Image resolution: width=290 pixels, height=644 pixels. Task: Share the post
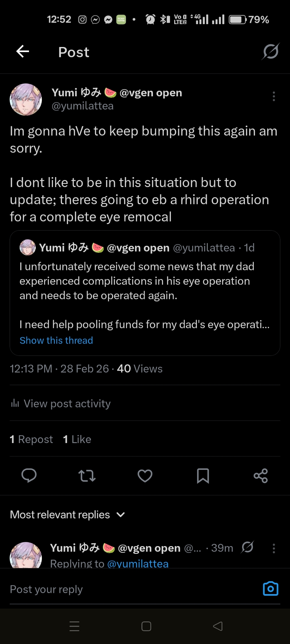261,476
